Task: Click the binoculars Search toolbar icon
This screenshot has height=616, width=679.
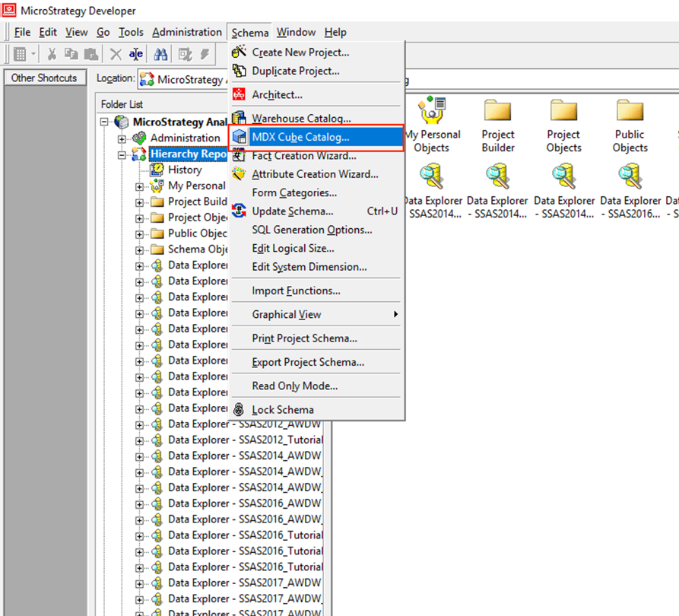Action: (160, 54)
